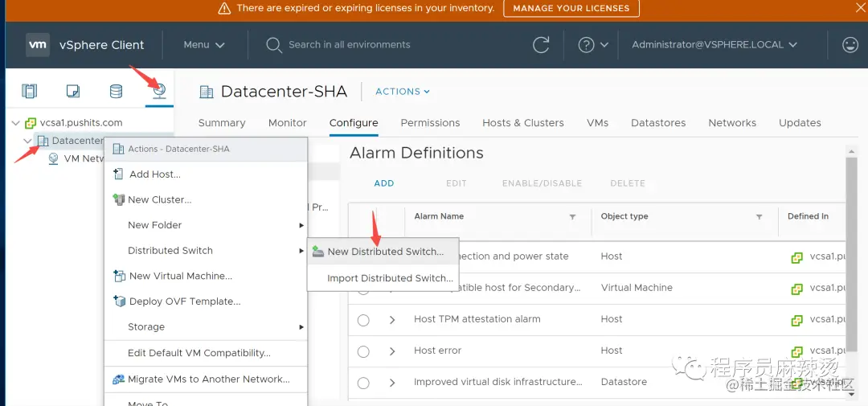The height and width of the screenshot is (406, 868).
Task: Click Datacenter-SHA title icon
Action: click(x=207, y=92)
